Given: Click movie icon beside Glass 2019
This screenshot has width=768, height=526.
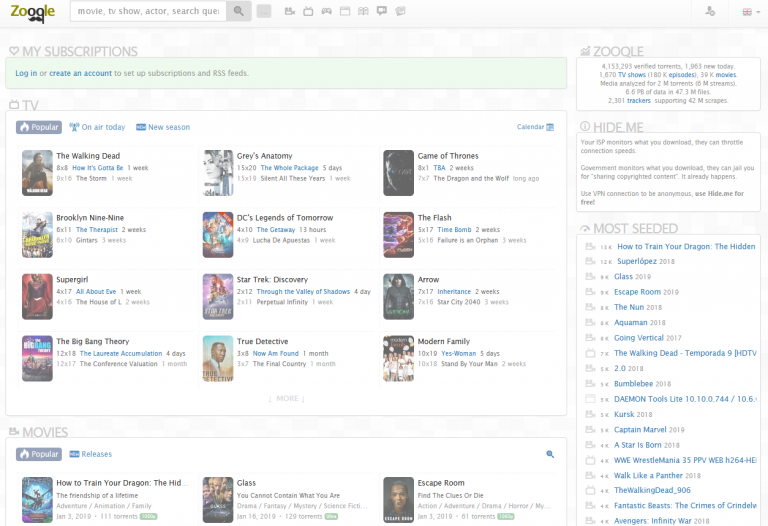Looking at the screenshot, I should click(x=590, y=276).
